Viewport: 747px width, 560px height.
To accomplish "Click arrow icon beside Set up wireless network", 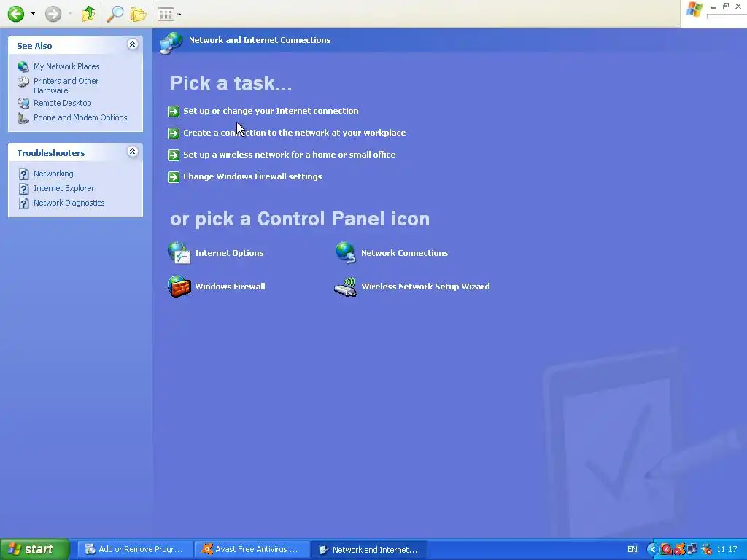I will point(174,155).
